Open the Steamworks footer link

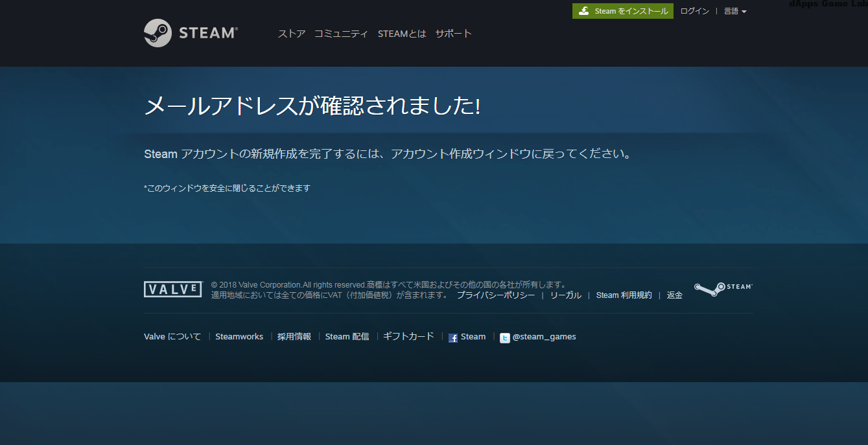(239, 337)
